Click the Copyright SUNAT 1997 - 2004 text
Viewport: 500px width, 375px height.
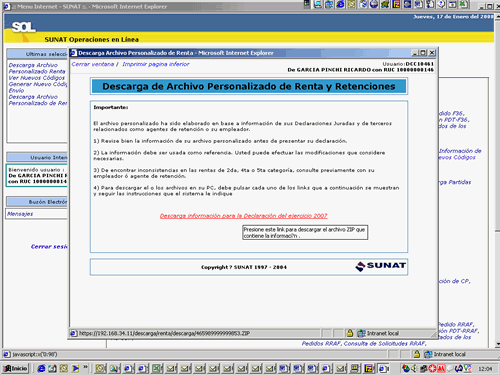tap(244, 267)
